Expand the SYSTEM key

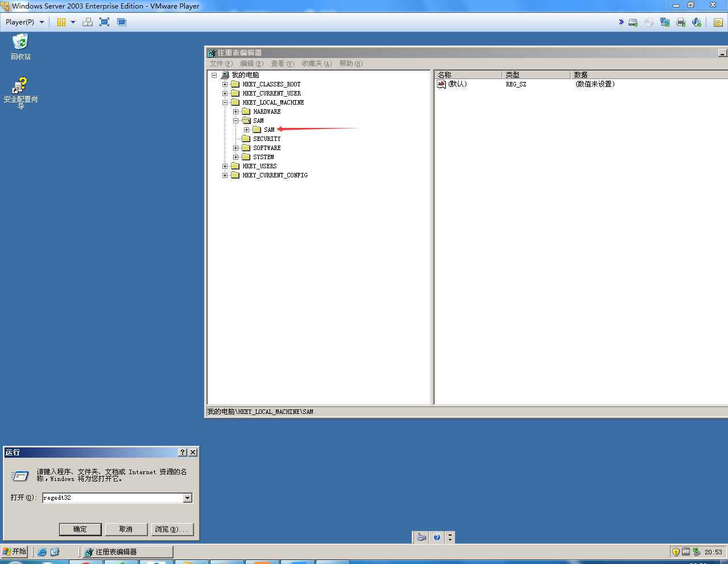click(236, 157)
